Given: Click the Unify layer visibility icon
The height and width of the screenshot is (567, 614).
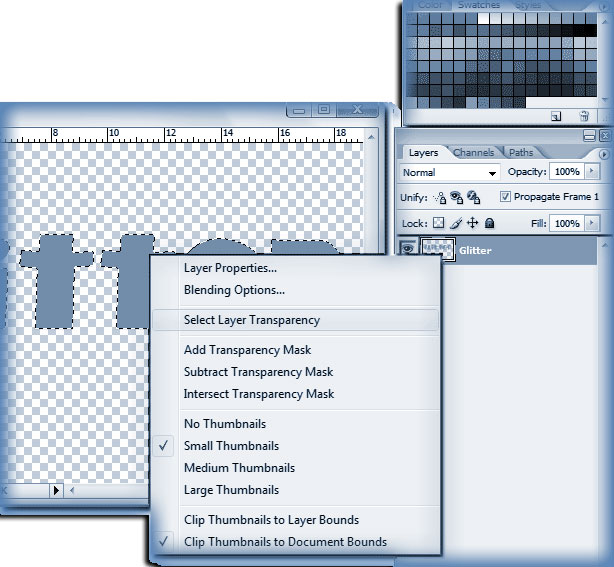Looking at the screenshot, I should pos(456,197).
